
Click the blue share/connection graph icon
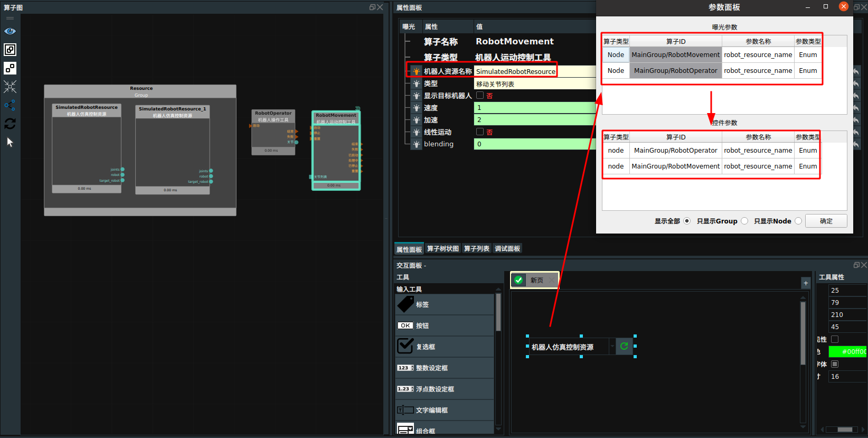coord(10,105)
